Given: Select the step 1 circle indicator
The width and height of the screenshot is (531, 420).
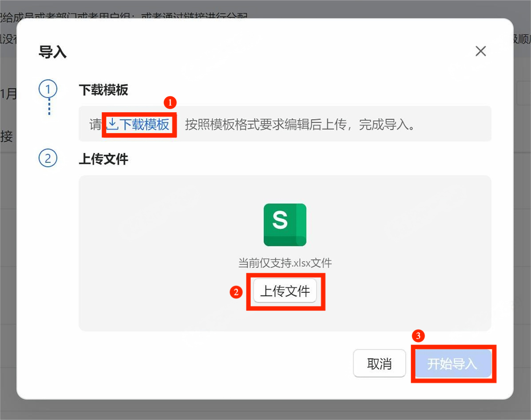Looking at the screenshot, I should coord(48,90).
